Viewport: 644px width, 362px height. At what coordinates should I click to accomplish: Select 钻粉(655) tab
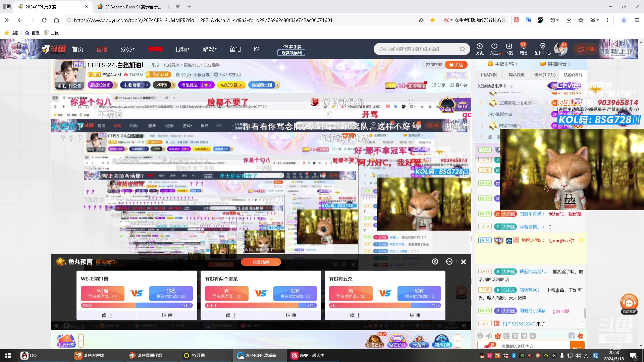(x=573, y=75)
